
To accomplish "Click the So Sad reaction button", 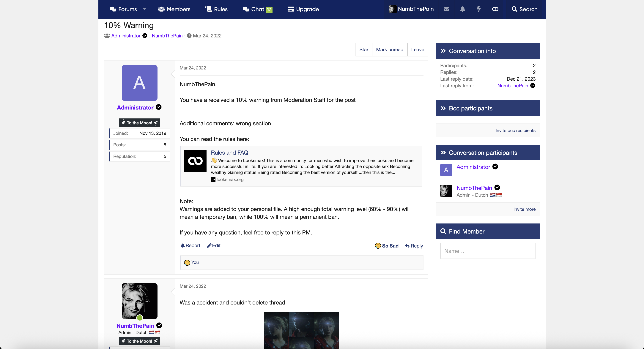I will pyautogui.click(x=387, y=246).
